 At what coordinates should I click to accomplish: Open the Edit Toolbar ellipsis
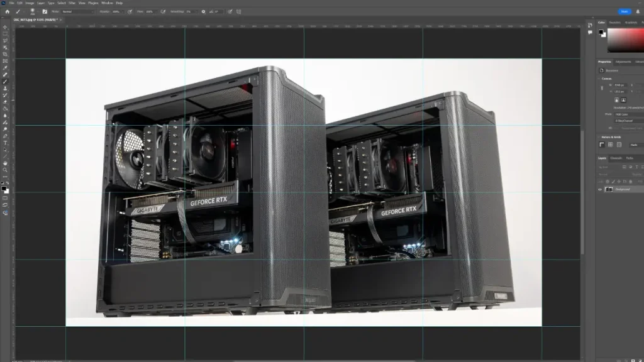pyautogui.click(x=5, y=177)
